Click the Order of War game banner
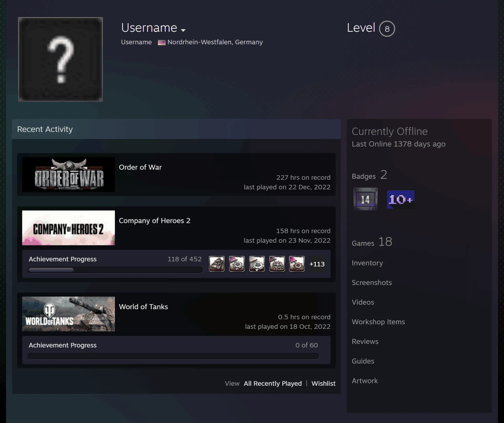504x423 pixels. tap(69, 174)
